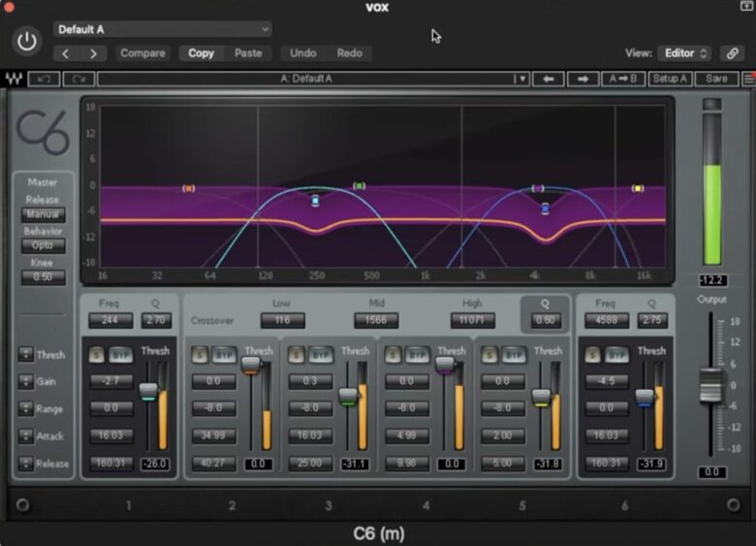Open the View Editor dropdown
The image size is (756, 546).
[x=685, y=53]
